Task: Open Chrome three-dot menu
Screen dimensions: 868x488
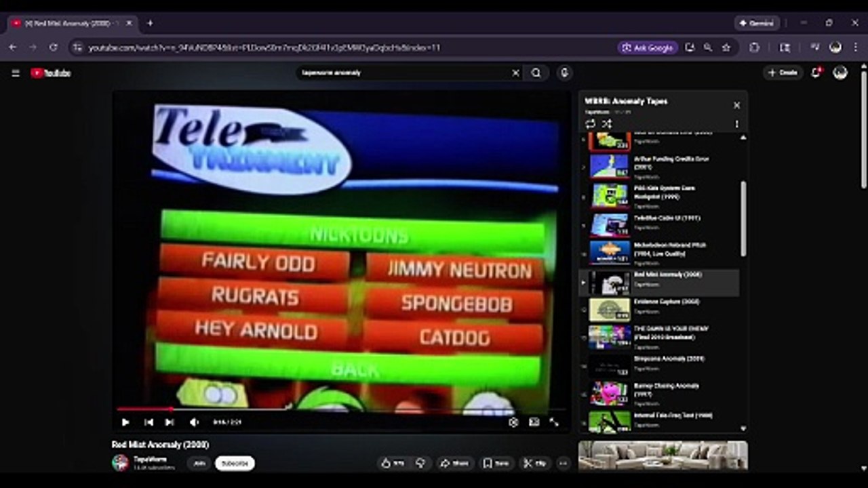Action: 856,47
